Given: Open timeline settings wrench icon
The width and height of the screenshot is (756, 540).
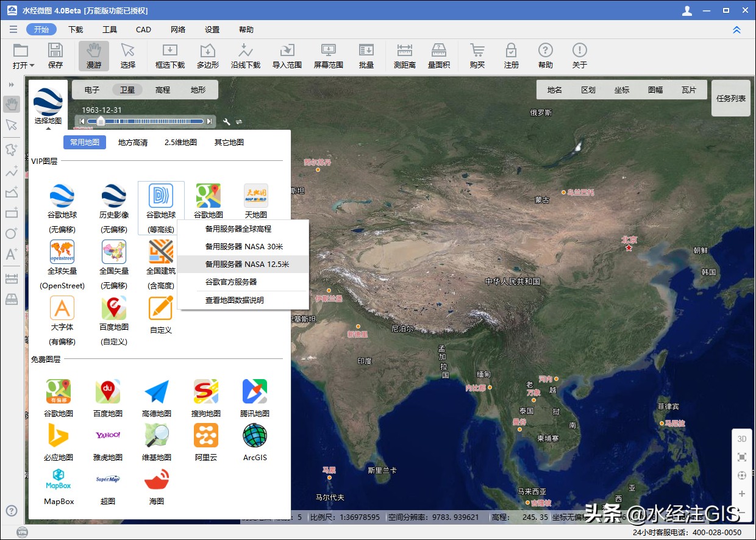Looking at the screenshot, I should 227,122.
